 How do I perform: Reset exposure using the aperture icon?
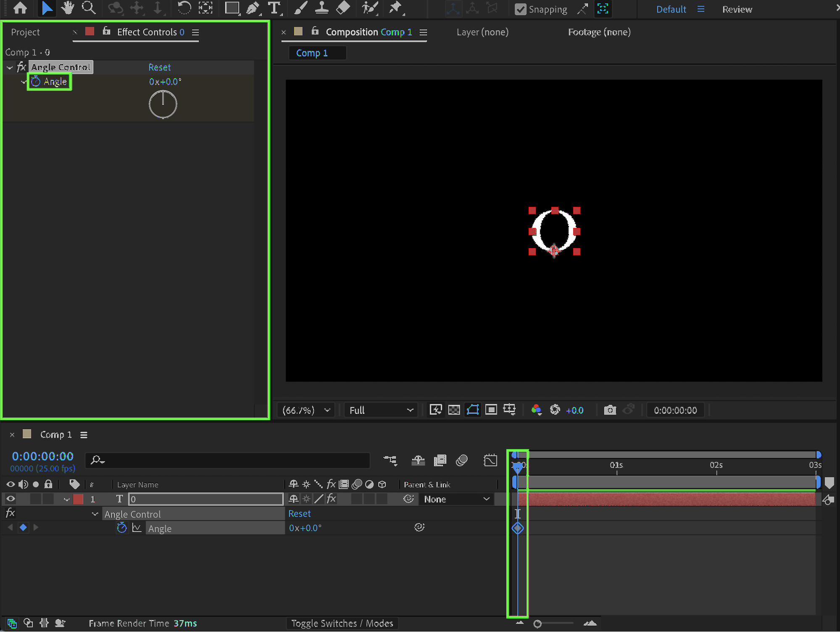tap(555, 410)
